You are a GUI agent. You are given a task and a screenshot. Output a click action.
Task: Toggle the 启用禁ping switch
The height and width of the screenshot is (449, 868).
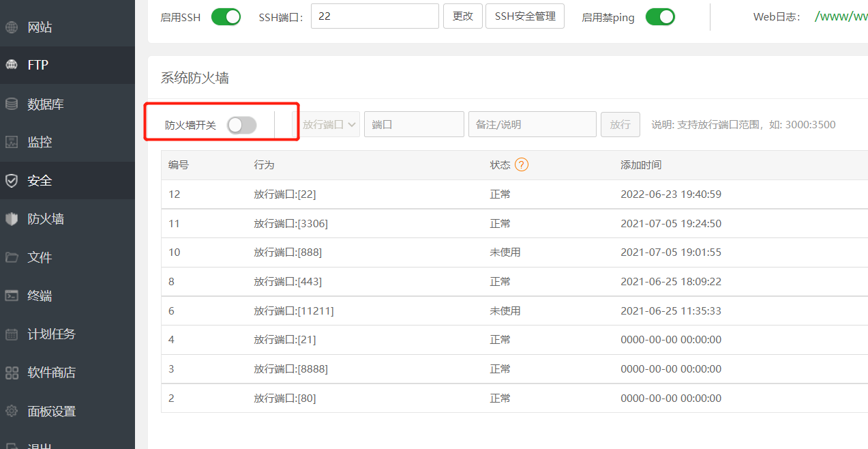point(659,17)
